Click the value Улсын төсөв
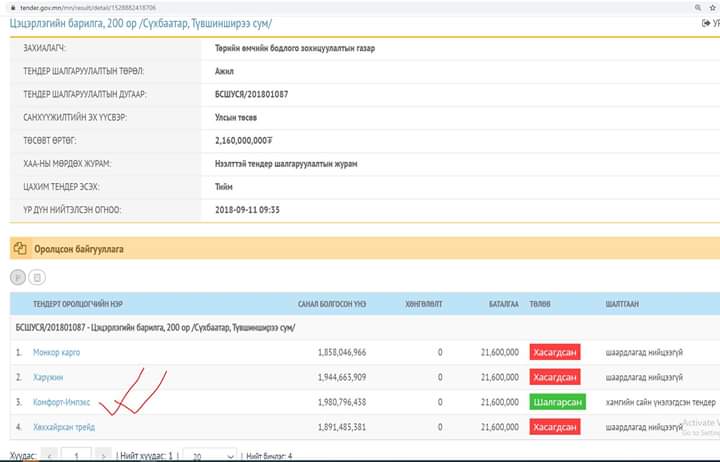The width and height of the screenshot is (720, 462). [x=236, y=117]
